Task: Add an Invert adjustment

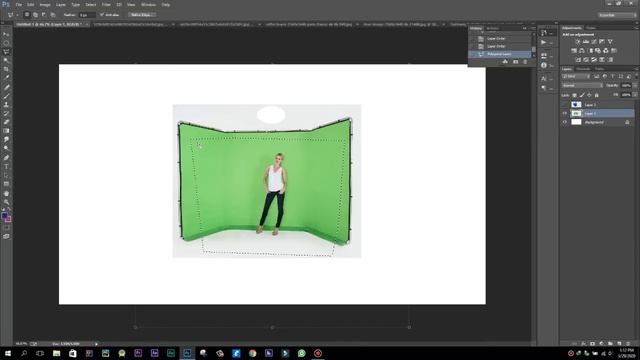Action: pos(578,60)
